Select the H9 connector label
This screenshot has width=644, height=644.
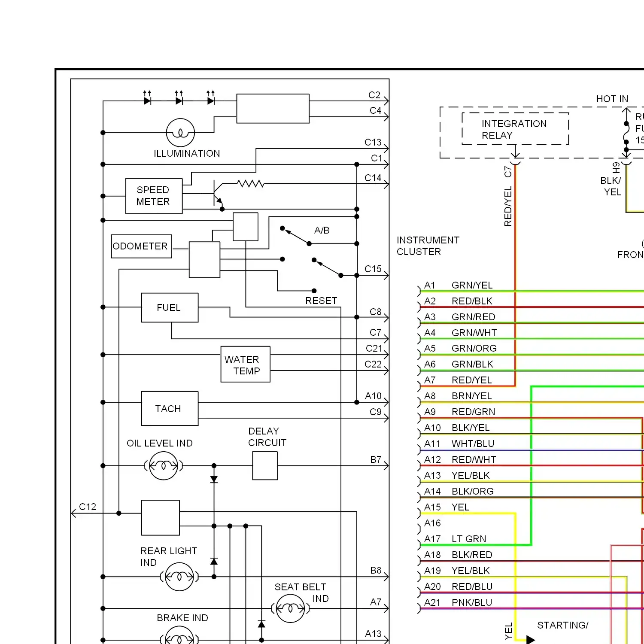coord(616,167)
